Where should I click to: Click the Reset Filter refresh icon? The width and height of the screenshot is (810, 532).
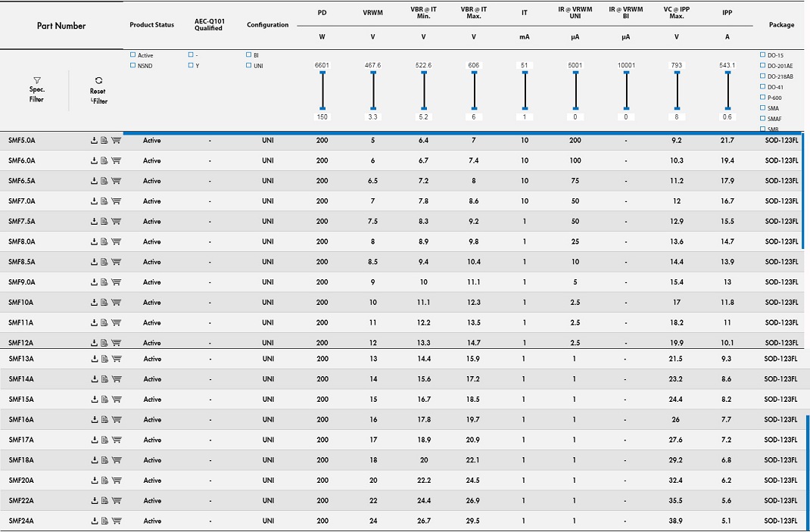pos(98,80)
